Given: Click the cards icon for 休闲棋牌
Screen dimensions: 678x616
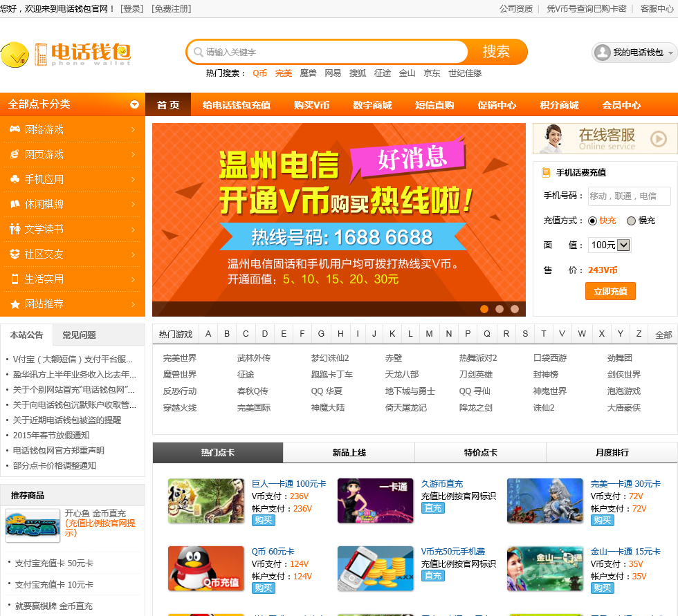Looking at the screenshot, I should (x=15, y=204).
